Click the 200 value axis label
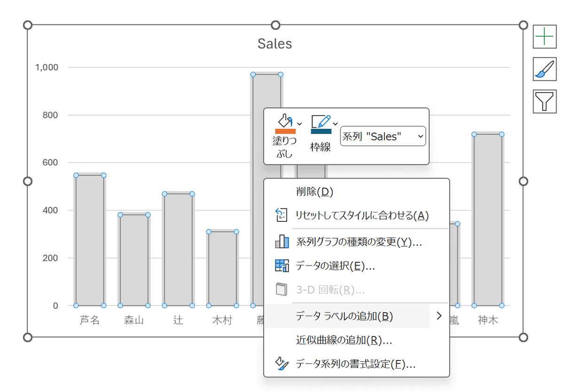Image resolution: width=564 pixels, height=392 pixels. [50, 258]
